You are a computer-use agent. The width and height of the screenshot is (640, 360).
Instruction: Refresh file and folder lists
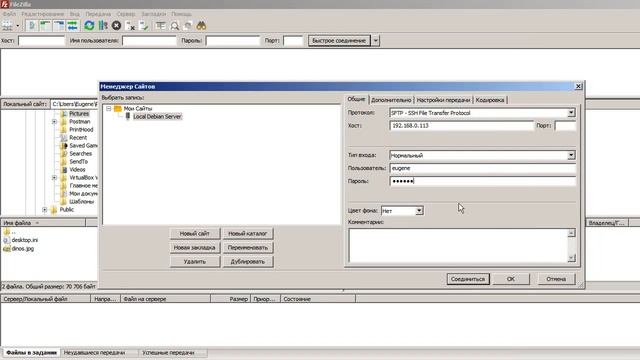click(x=89, y=26)
